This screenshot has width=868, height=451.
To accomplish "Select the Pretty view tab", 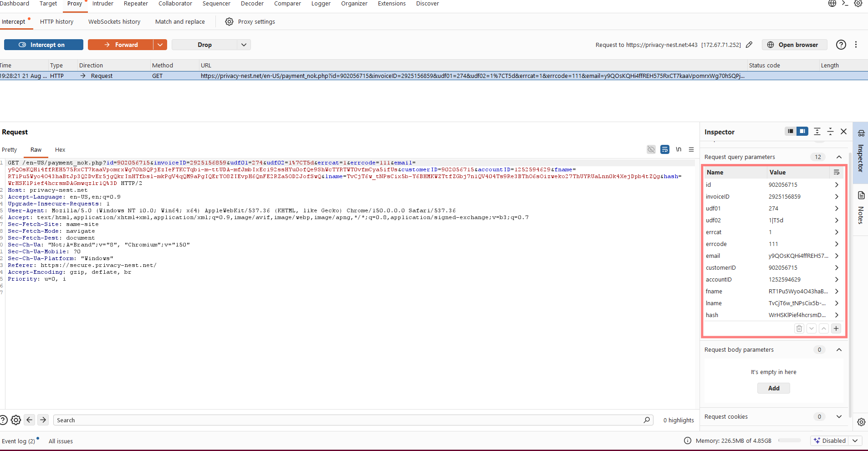I will [x=9, y=149].
